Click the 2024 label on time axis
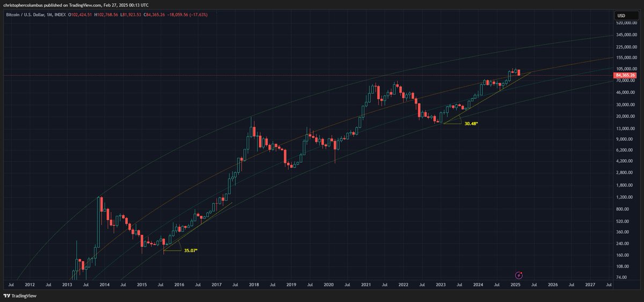Screen dimensions: 644x302 (478, 284)
